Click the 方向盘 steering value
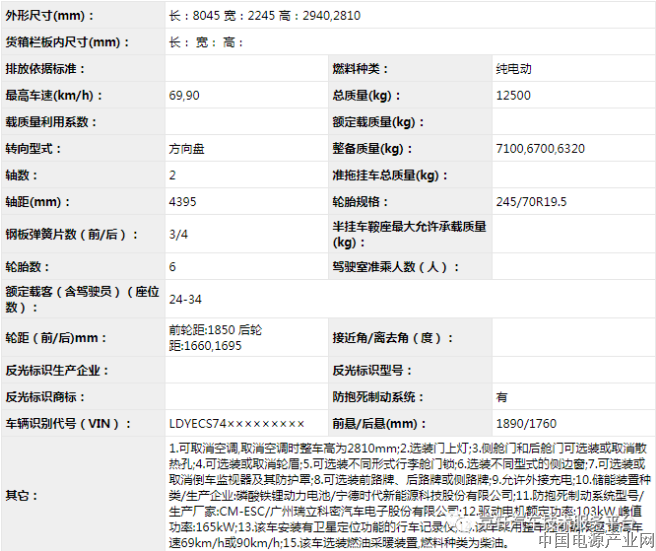The image size is (656, 551). 187,149
